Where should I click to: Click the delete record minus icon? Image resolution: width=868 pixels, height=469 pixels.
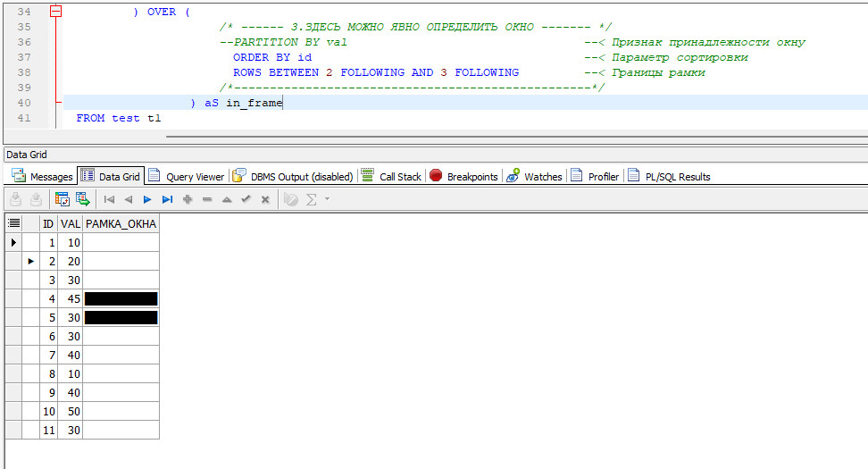coord(207,199)
